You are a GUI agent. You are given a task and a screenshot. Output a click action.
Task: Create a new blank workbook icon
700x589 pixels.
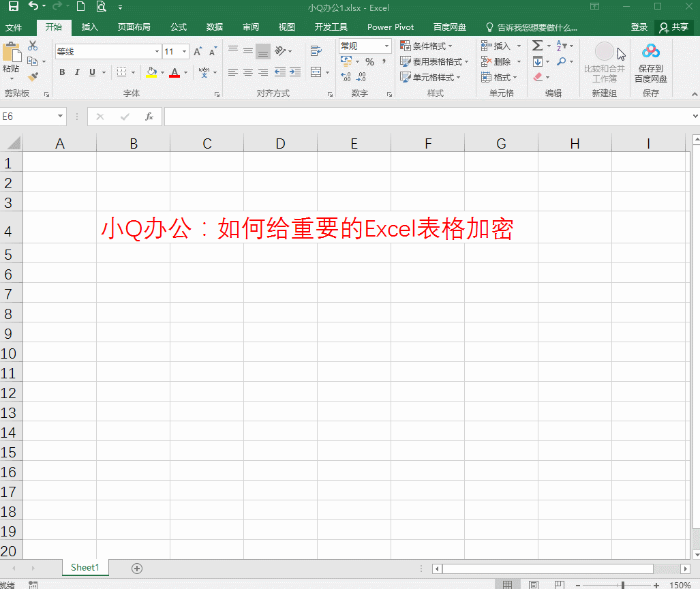(x=81, y=6)
